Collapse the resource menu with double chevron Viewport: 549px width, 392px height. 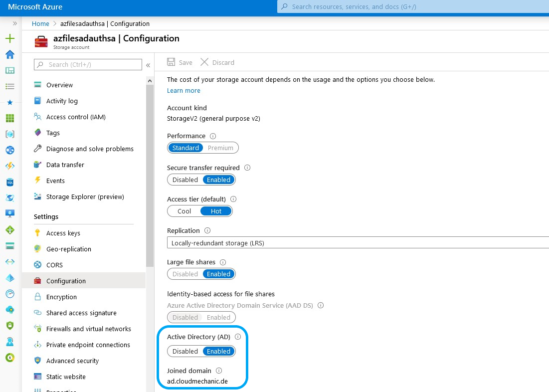(148, 65)
